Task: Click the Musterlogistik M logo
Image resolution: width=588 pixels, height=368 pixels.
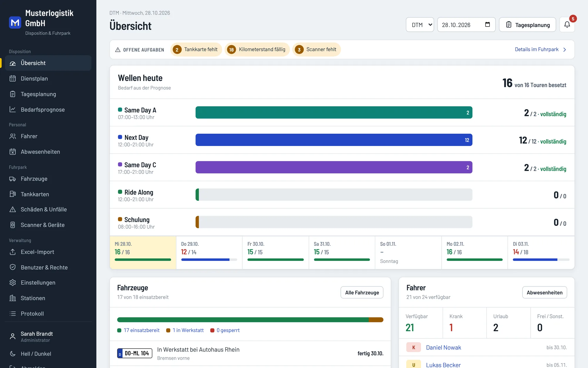Action: [x=15, y=23]
